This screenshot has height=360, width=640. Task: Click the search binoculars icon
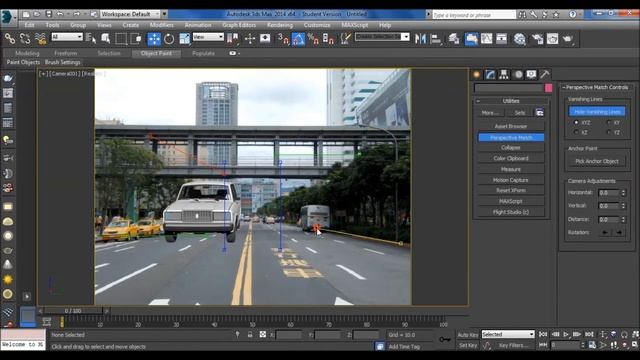tap(522, 14)
